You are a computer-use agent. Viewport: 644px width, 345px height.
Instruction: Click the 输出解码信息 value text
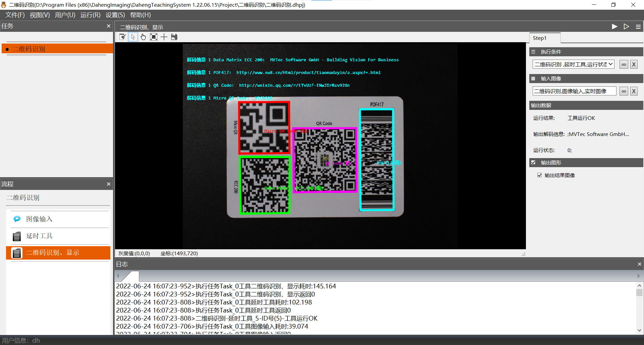[x=598, y=134]
